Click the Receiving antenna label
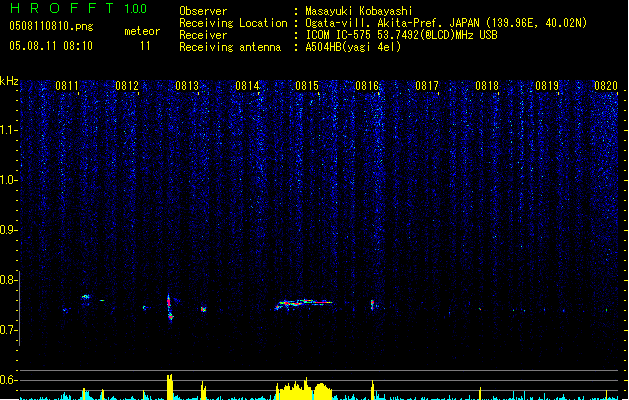 230,47
